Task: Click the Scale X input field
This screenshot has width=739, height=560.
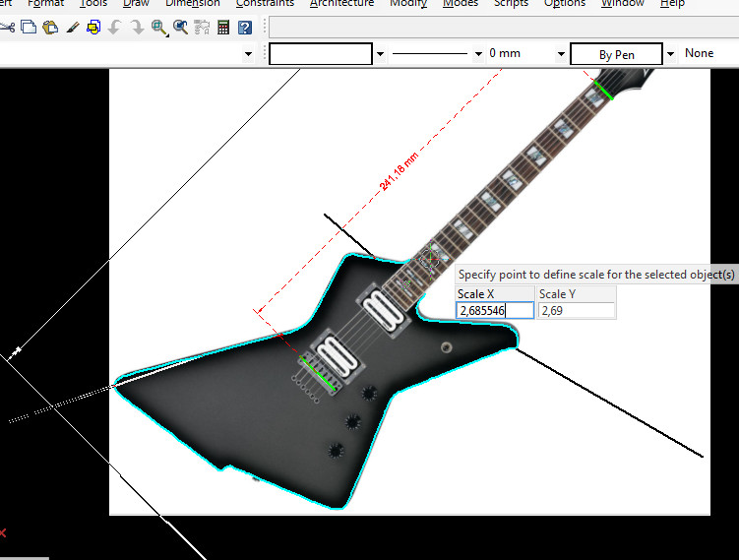Action: coord(495,311)
